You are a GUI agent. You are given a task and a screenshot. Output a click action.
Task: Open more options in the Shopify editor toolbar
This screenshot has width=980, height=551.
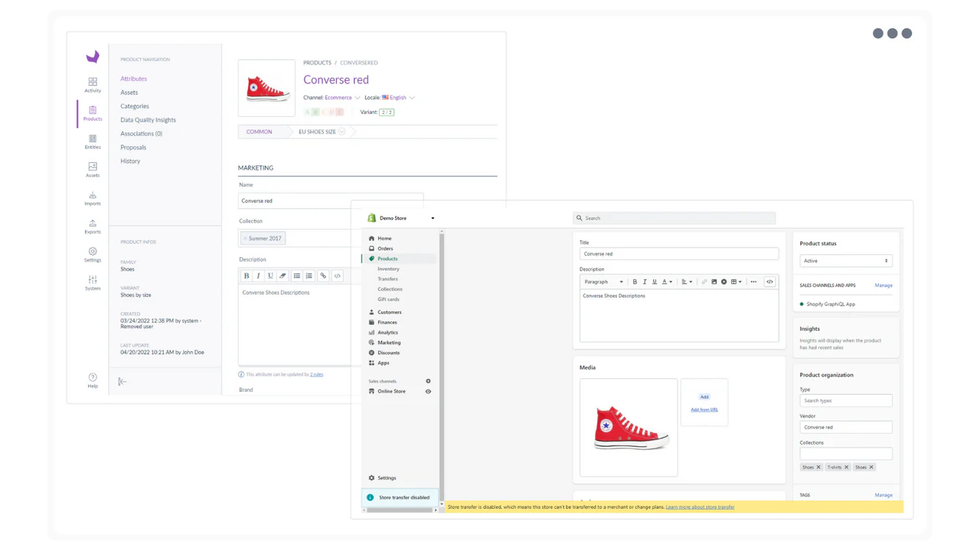[x=753, y=282]
